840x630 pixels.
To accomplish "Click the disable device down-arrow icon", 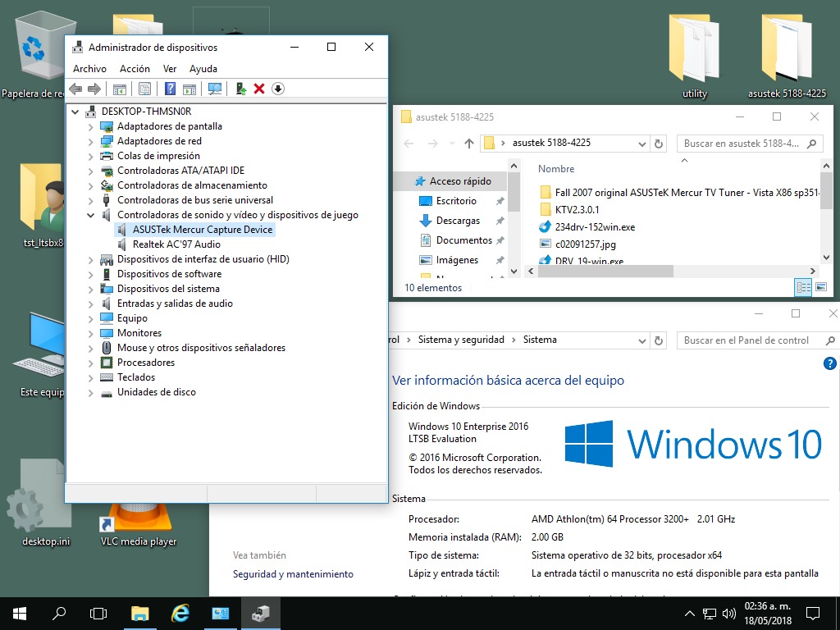I will tap(277, 89).
